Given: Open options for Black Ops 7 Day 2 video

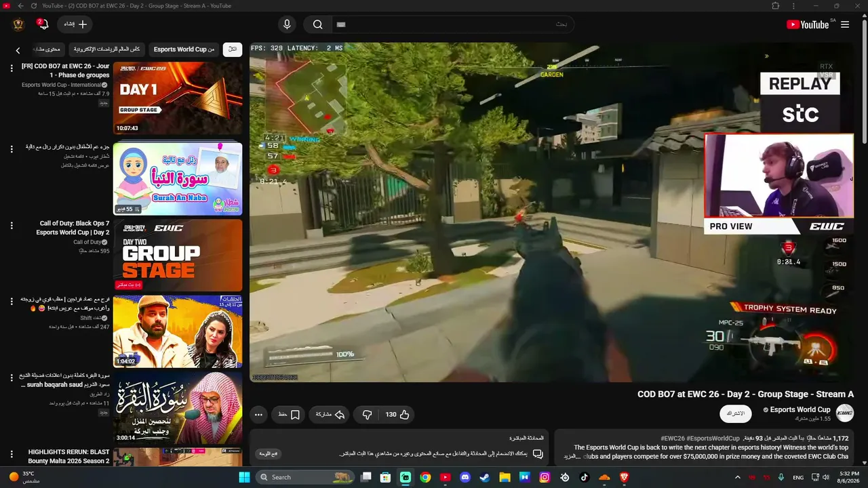Looking at the screenshot, I should click(12, 226).
